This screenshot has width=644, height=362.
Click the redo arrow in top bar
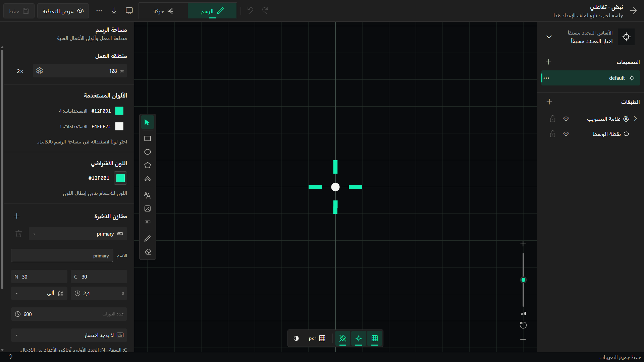pos(265,11)
